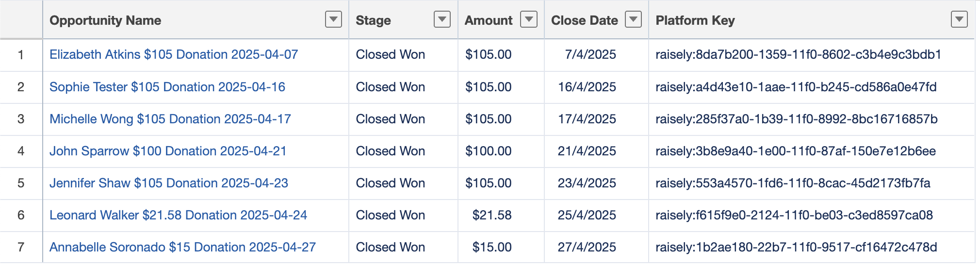Image resolution: width=980 pixels, height=267 pixels.
Task: Sort by Opportunity Name column header
Action: tap(105, 20)
